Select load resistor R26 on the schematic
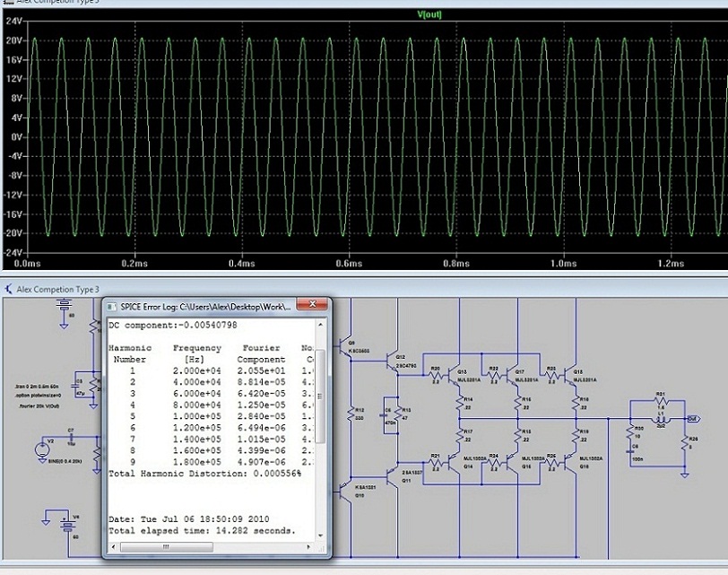Screen dimensions: 728x575 [684, 442]
